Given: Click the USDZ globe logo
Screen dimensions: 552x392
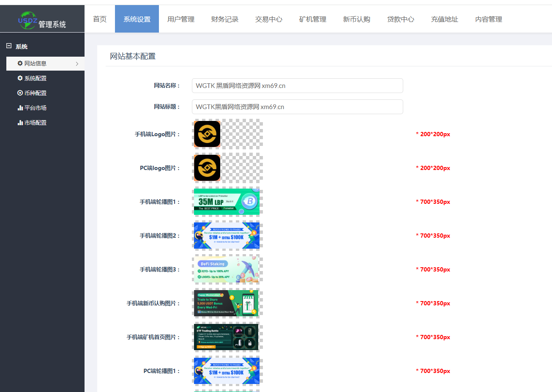Looking at the screenshot, I should [27, 20].
